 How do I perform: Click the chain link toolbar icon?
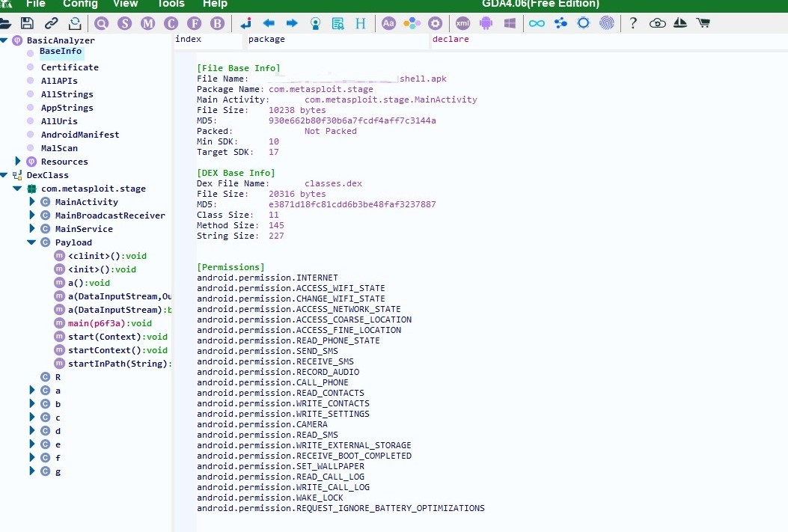(x=51, y=23)
